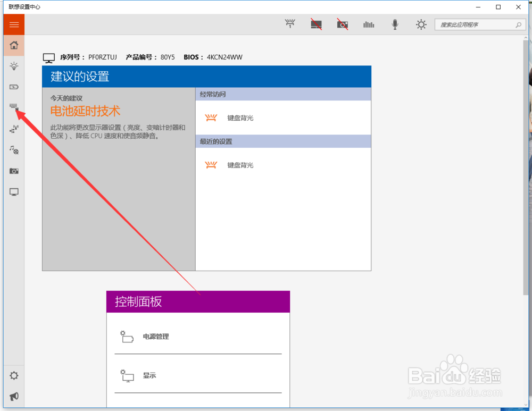Open the lightbulb suggestions sidebar icon

point(14,66)
